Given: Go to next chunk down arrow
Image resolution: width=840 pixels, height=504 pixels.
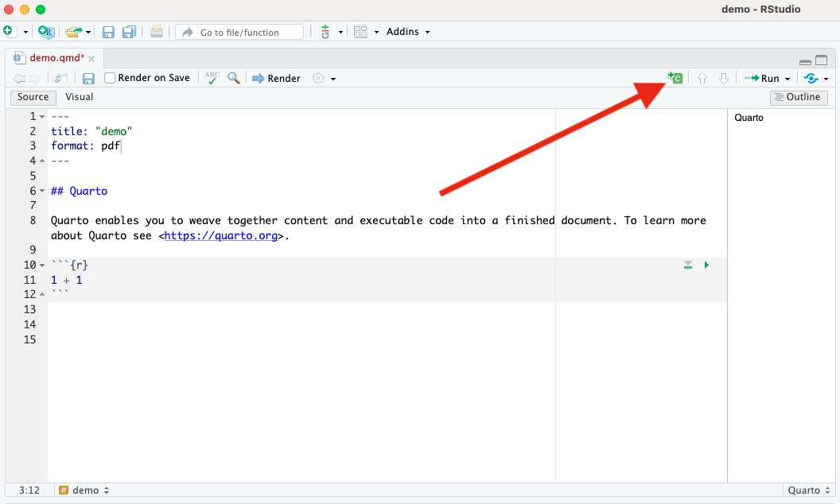Looking at the screenshot, I should pos(724,78).
